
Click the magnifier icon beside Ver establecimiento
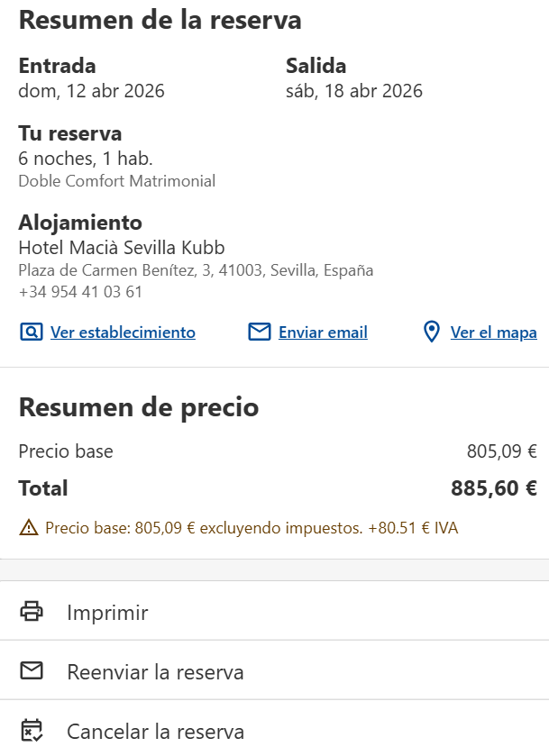pos(31,332)
